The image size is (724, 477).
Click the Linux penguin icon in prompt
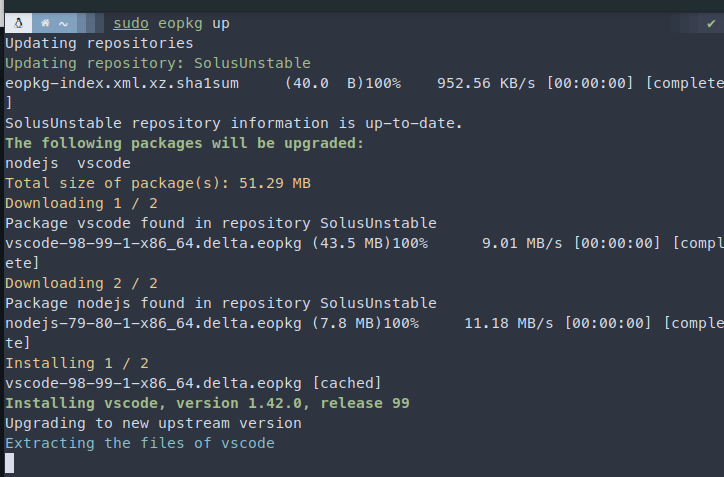click(x=18, y=23)
